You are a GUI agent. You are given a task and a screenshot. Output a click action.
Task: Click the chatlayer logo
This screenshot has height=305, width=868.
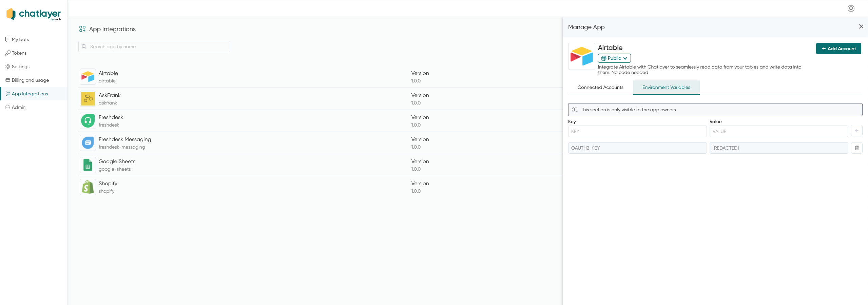click(x=34, y=14)
